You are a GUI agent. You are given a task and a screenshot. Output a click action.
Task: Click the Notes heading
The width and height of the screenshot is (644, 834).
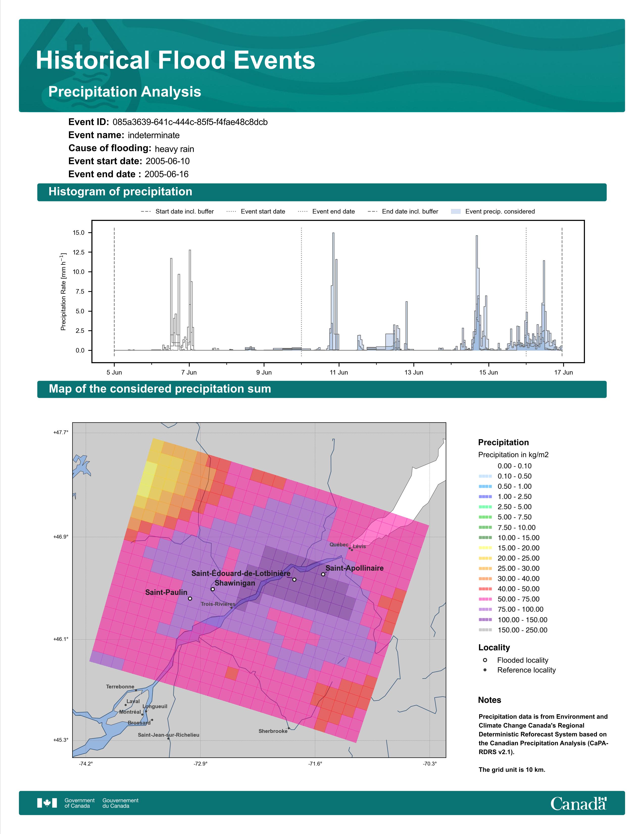489,700
